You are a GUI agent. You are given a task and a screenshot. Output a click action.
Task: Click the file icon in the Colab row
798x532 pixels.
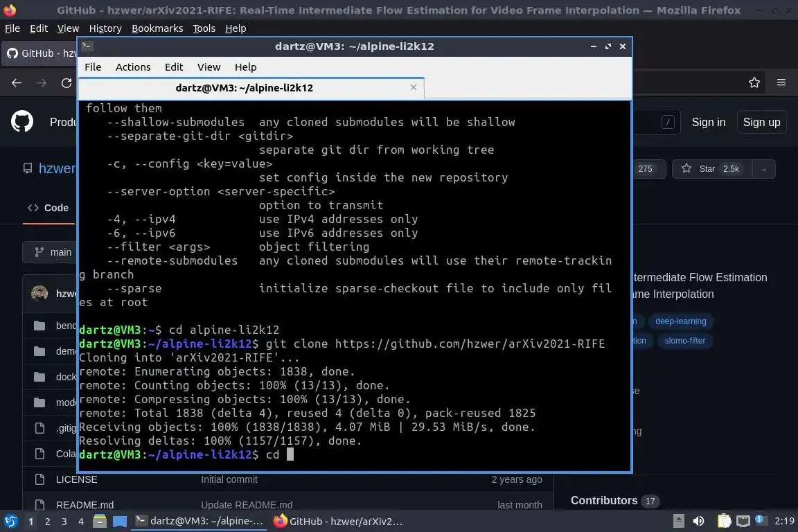point(39,454)
